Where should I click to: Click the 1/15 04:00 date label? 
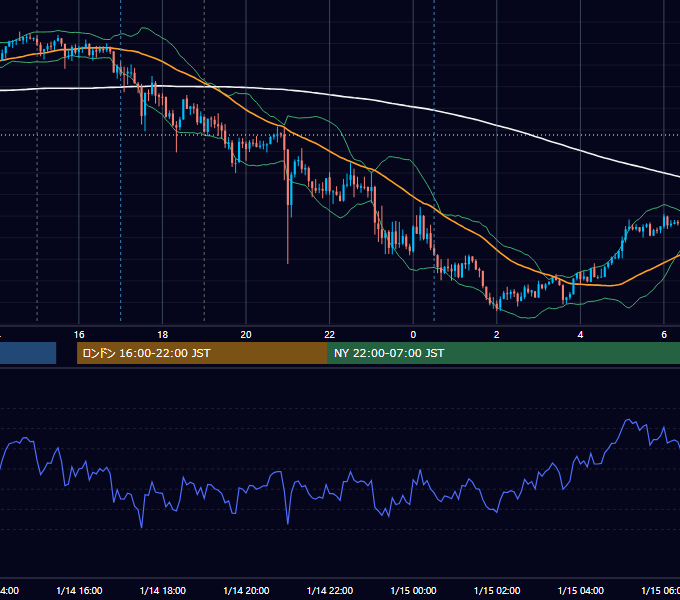[581, 590]
